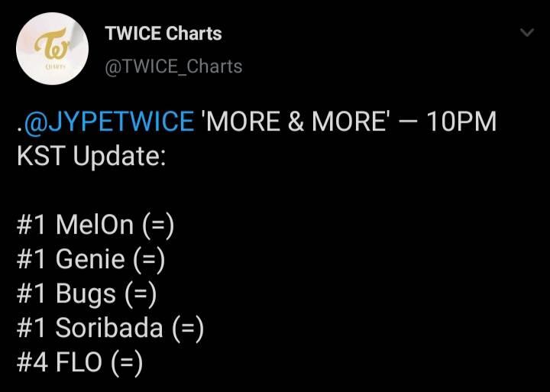Click the 'MORE & MORE' song title text
550x392 pixels.
(295, 121)
